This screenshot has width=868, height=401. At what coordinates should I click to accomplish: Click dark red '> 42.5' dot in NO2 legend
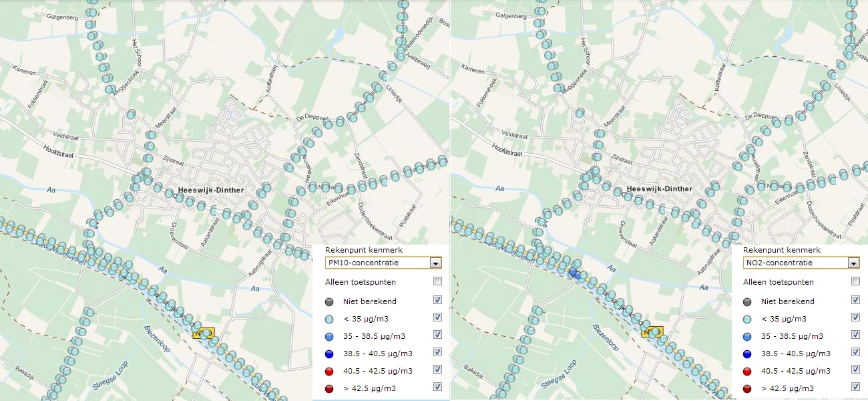[x=748, y=388]
